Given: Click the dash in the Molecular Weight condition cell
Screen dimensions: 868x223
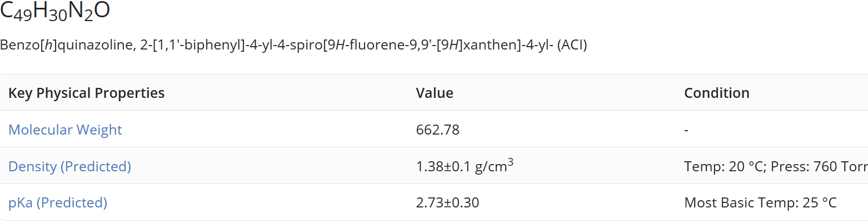Looking at the screenshot, I should click(686, 130).
